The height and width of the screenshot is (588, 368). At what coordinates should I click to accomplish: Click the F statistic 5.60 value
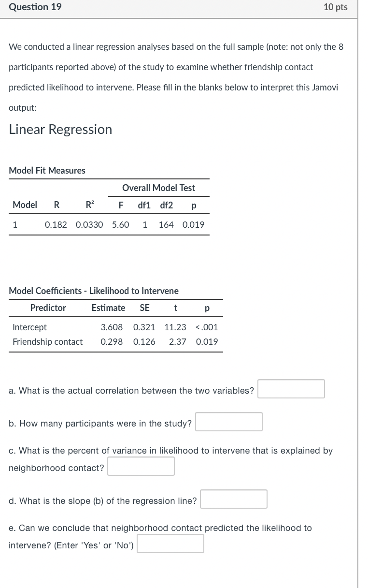click(121, 224)
